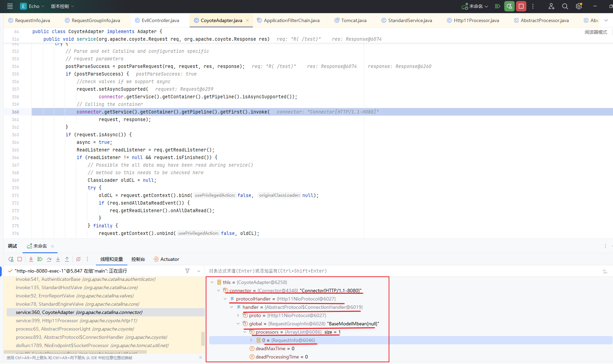Switch to the 控制台 console tab
The image size is (613, 364).
138,259
